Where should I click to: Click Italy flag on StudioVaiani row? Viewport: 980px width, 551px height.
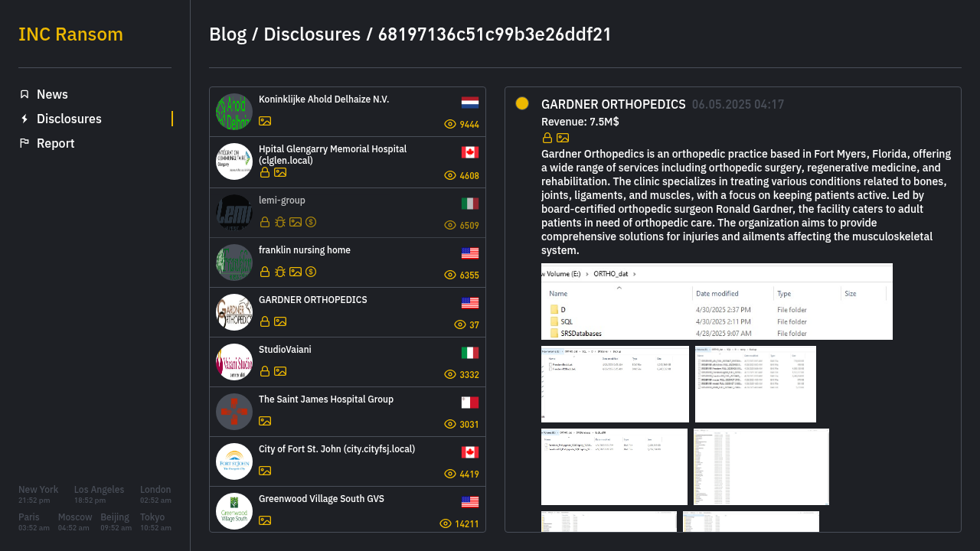(470, 353)
